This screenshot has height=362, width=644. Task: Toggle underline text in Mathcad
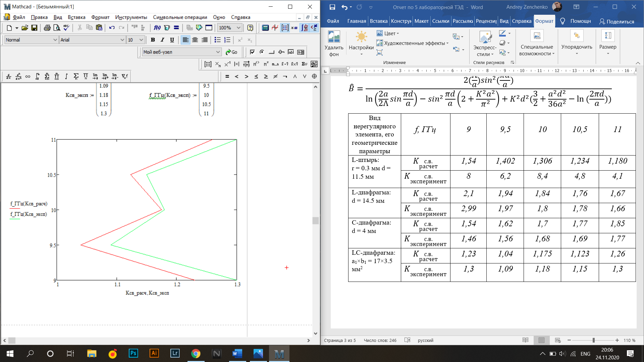tap(172, 40)
